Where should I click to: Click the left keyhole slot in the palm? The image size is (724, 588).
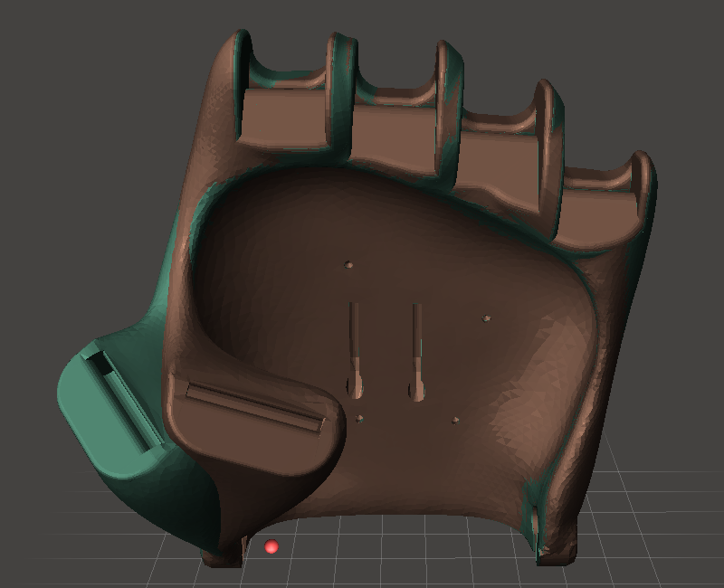tap(355, 351)
